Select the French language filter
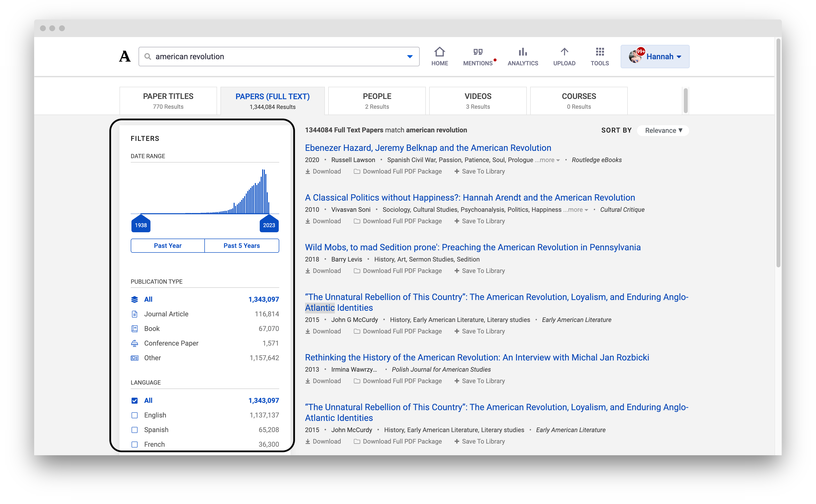The image size is (816, 504). 135,444
